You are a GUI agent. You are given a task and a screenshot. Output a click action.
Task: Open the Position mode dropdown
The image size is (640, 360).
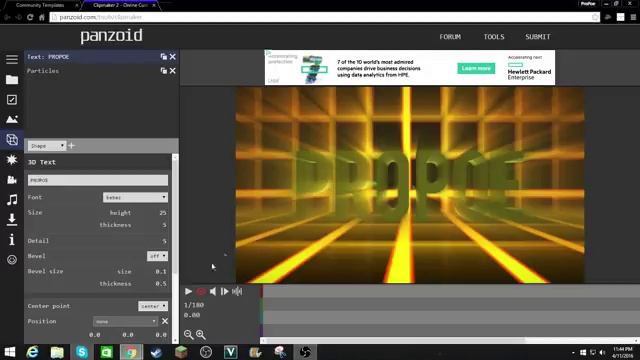(125, 322)
